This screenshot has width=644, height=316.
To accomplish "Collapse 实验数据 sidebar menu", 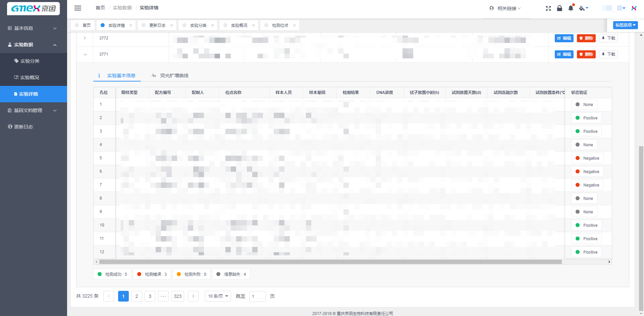I will pyautogui.click(x=34, y=45).
